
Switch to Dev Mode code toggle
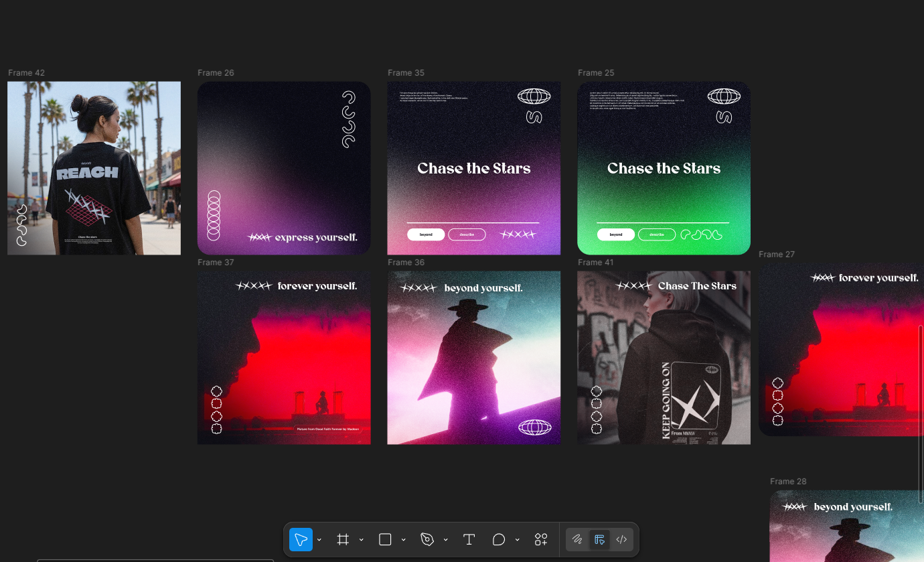pyautogui.click(x=621, y=540)
